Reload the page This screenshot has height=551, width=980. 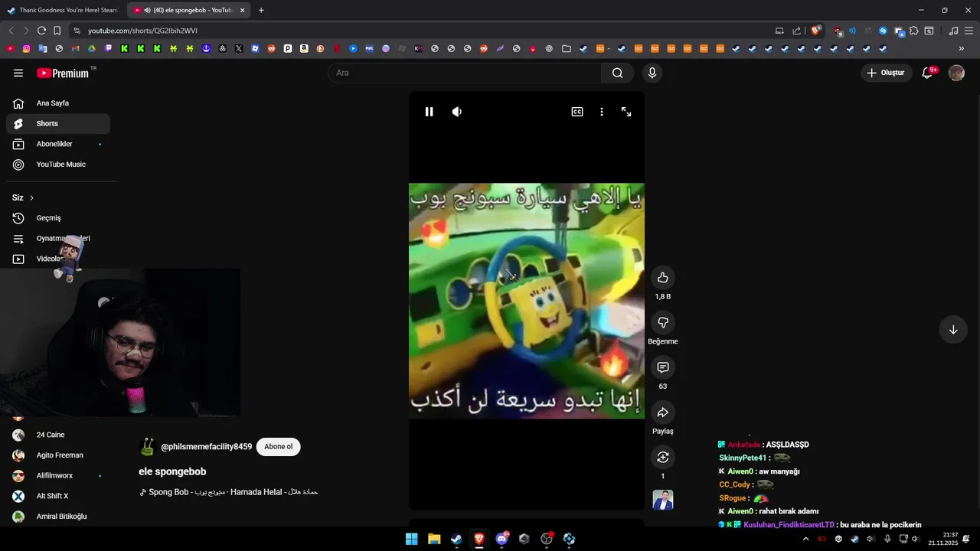coord(41,31)
